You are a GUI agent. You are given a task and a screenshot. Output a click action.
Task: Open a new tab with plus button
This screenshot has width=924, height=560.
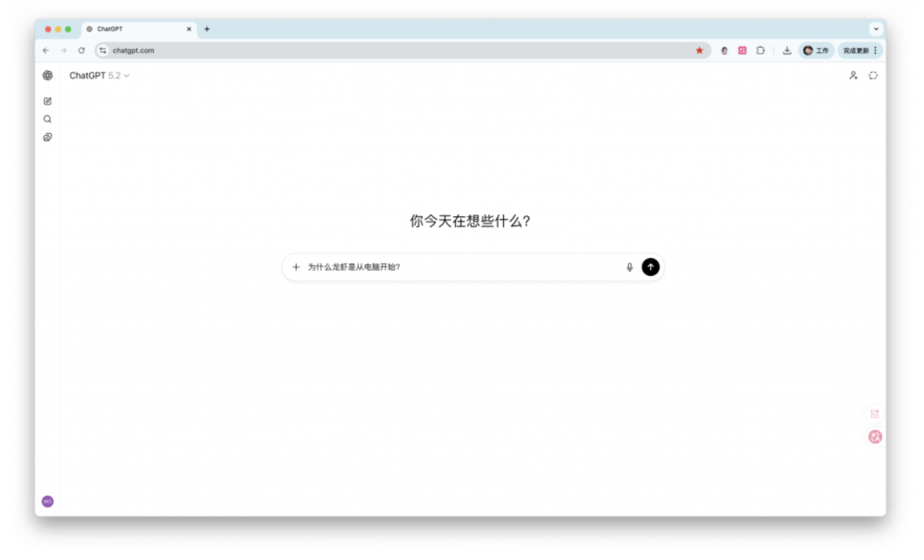[x=207, y=29]
